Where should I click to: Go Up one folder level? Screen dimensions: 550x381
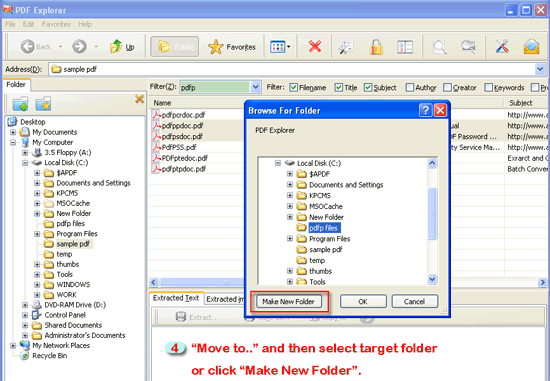(x=122, y=47)
